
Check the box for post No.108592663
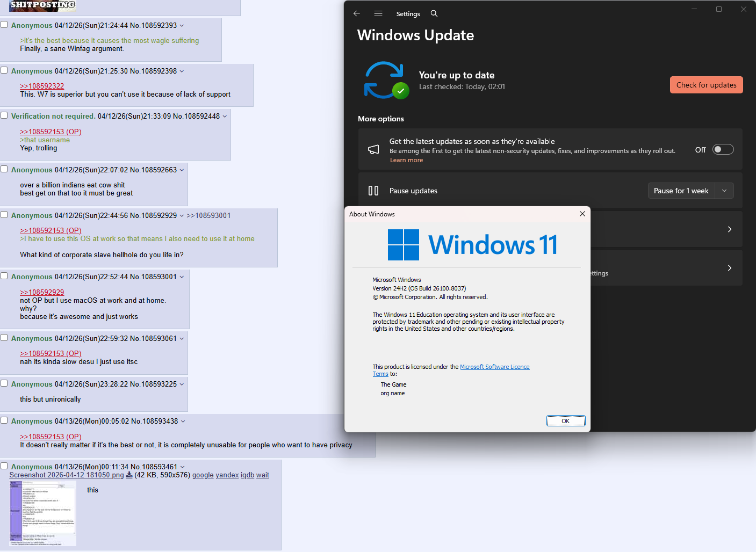[4, 169]
